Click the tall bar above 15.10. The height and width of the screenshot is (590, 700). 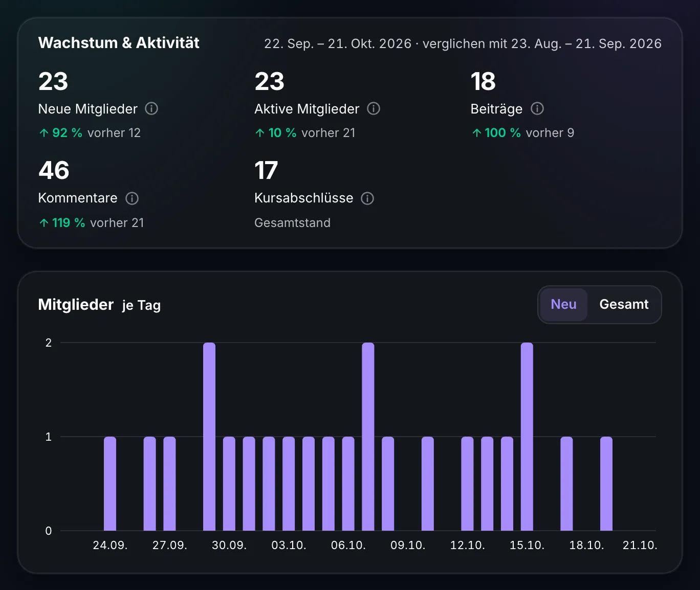tap(527, 437)
